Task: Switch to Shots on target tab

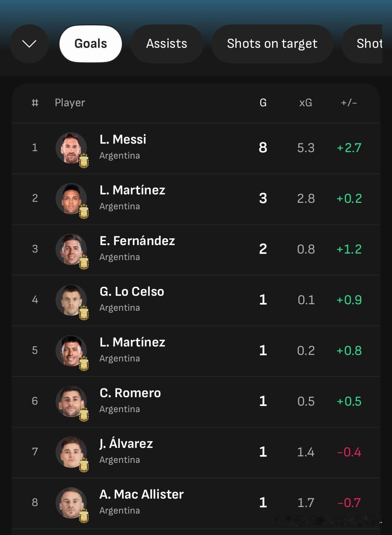Action: click(x=272, y=44)
